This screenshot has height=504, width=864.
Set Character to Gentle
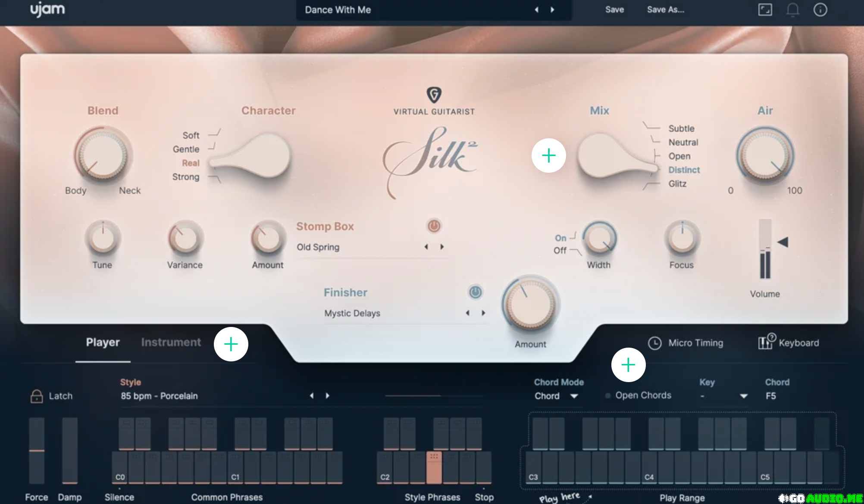click(186, 149)
